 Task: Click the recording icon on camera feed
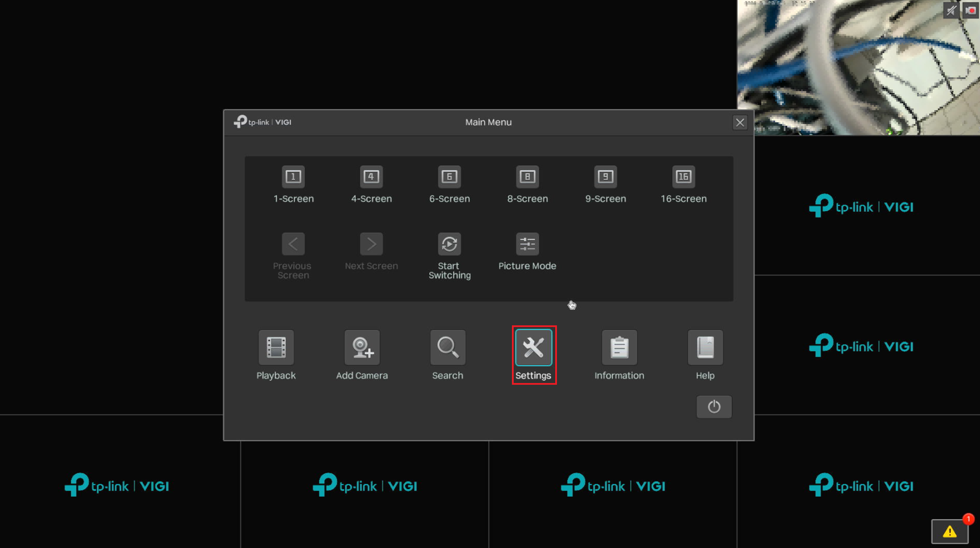(970, 10)
